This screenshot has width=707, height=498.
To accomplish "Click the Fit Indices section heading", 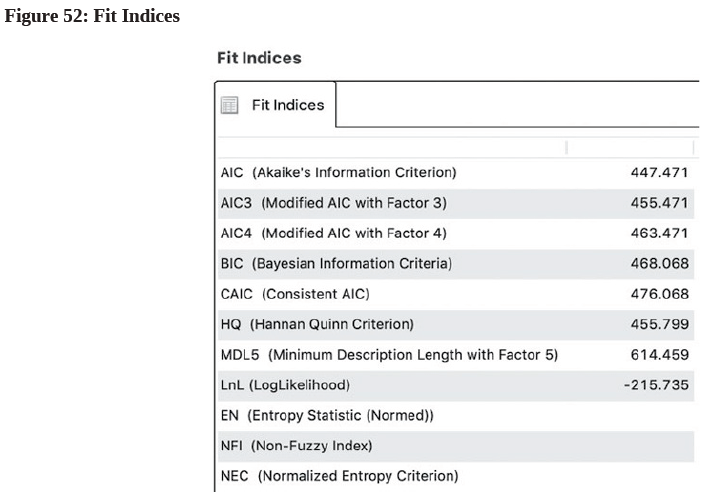I will point(259,58).
